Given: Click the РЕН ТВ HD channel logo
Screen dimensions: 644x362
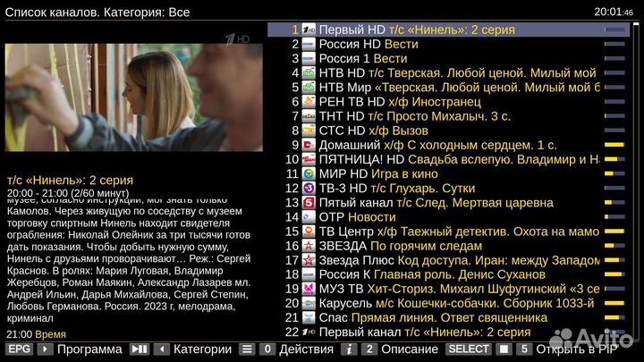Looking at the screenshot, I should point(309,101).
